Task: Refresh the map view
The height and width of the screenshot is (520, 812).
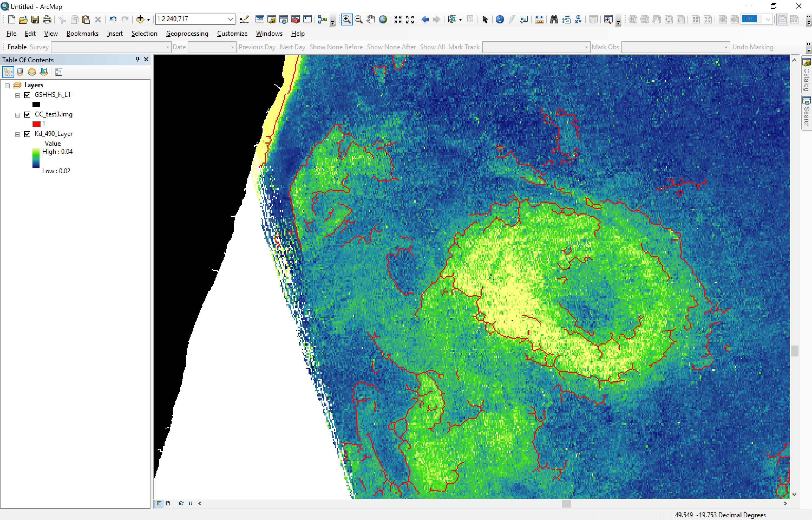Action: 181,503
